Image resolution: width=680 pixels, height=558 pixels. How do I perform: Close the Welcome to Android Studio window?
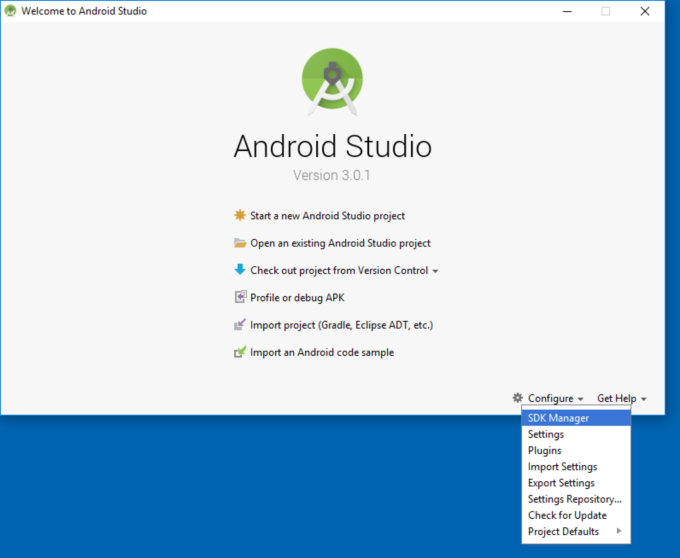[x=645, y=11]
